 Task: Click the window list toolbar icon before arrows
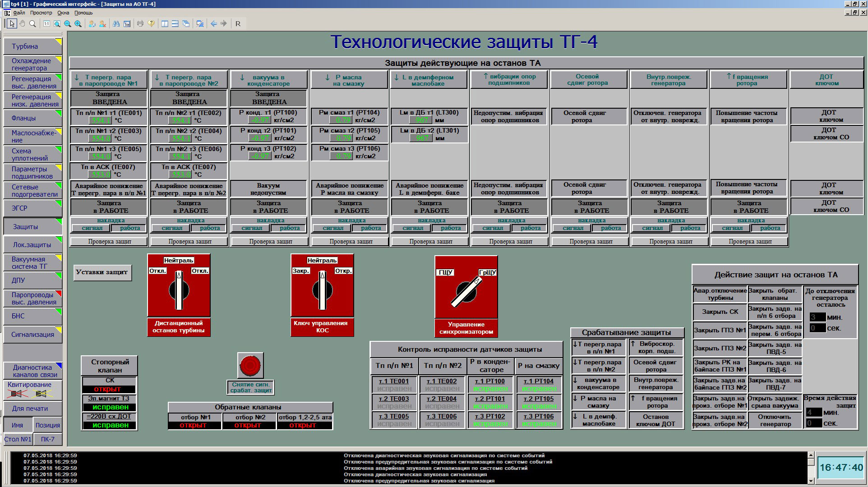[x=200, y=23]
